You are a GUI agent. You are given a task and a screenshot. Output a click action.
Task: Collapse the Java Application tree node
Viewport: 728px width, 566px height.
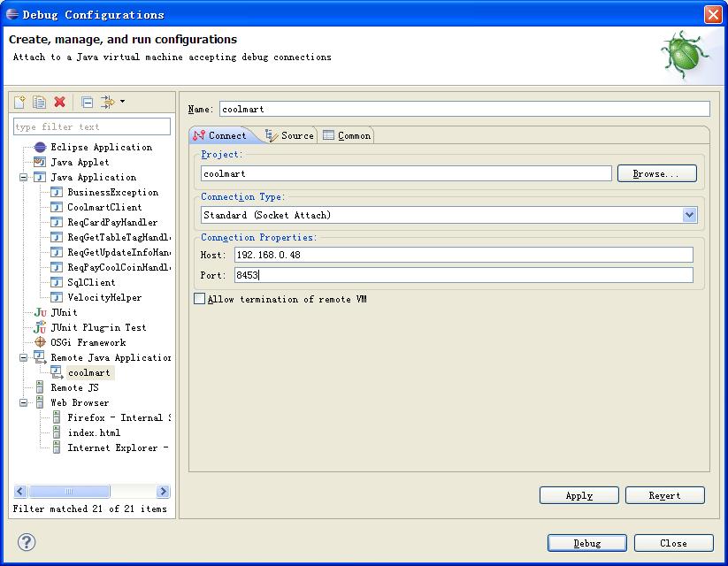pyautogui.click(x=25, y=178)
